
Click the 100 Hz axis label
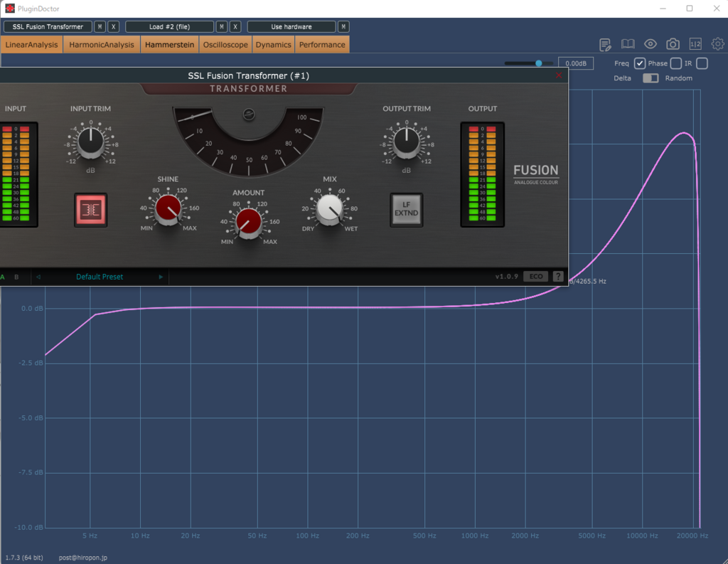tap(307, 536)
